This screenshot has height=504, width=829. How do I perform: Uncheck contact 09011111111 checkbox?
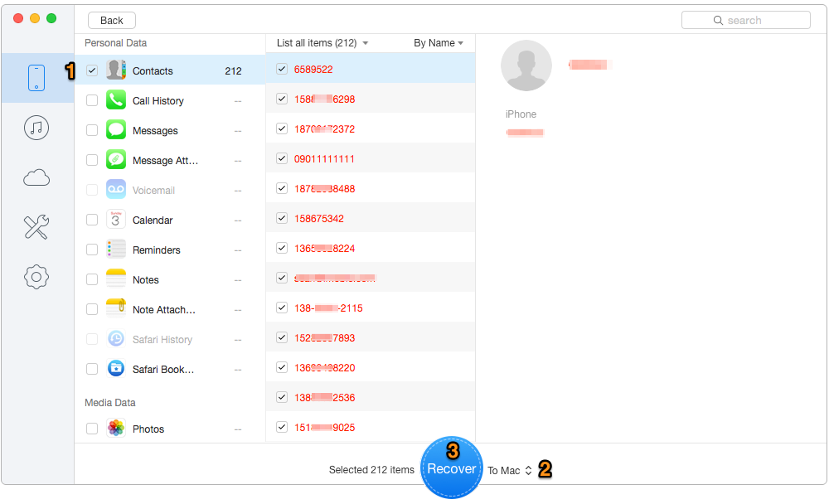coord(282,158)
